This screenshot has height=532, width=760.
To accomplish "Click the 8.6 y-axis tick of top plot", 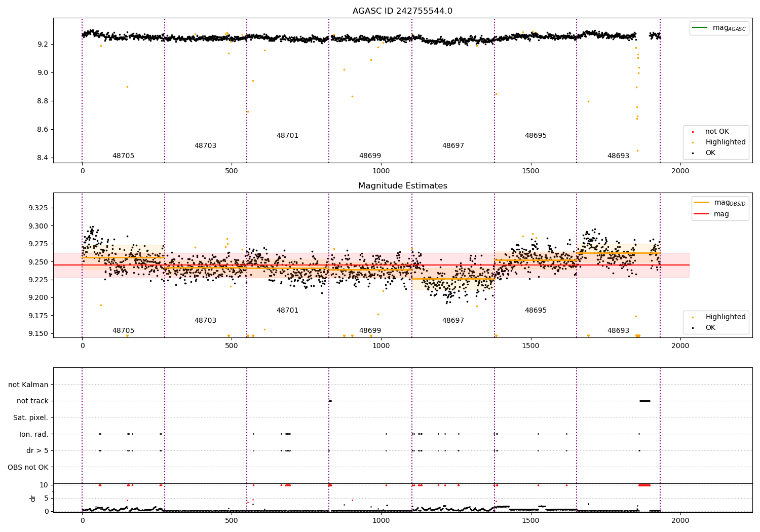I will coord(43,130).
